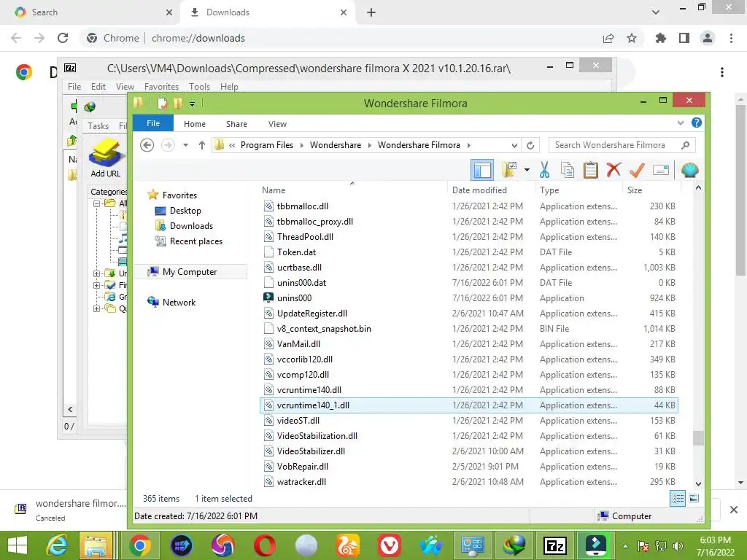Open Chrome tab search chevron

(x=656, y=12)
